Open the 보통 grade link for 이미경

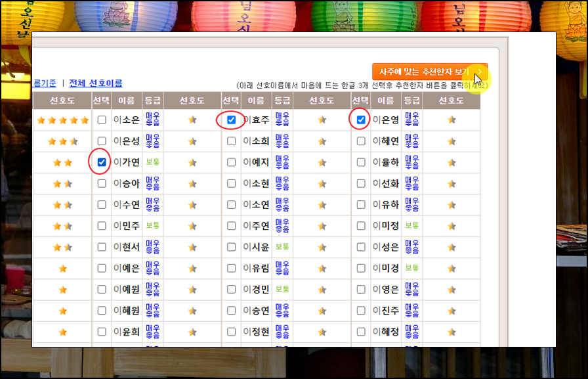411,268
